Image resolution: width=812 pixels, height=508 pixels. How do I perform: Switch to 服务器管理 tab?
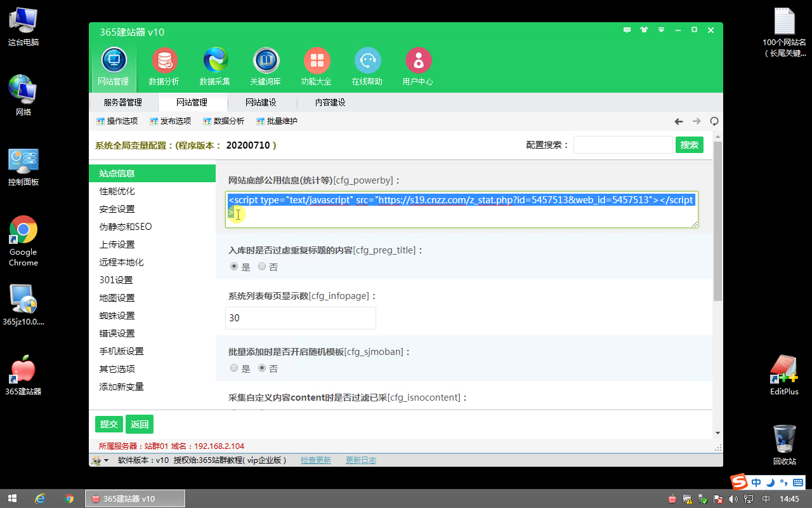click(x=123, y=102)
